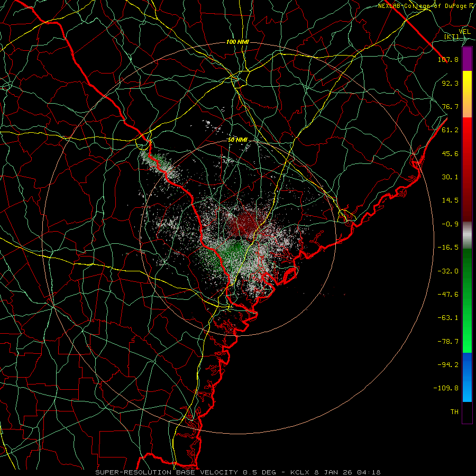Viewport: 476px width, 476px height.
Task: Click the 14.5 legend value
Action: [x=450, y=200]
